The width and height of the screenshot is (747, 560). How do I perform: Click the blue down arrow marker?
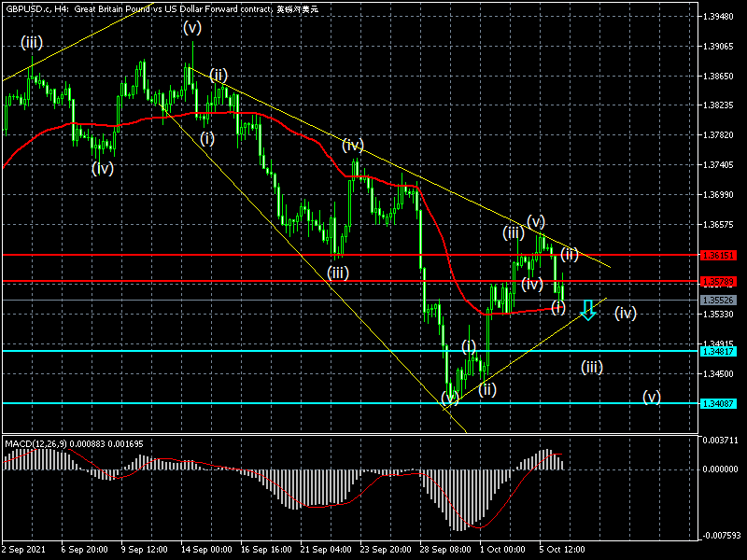coord(587,310)
